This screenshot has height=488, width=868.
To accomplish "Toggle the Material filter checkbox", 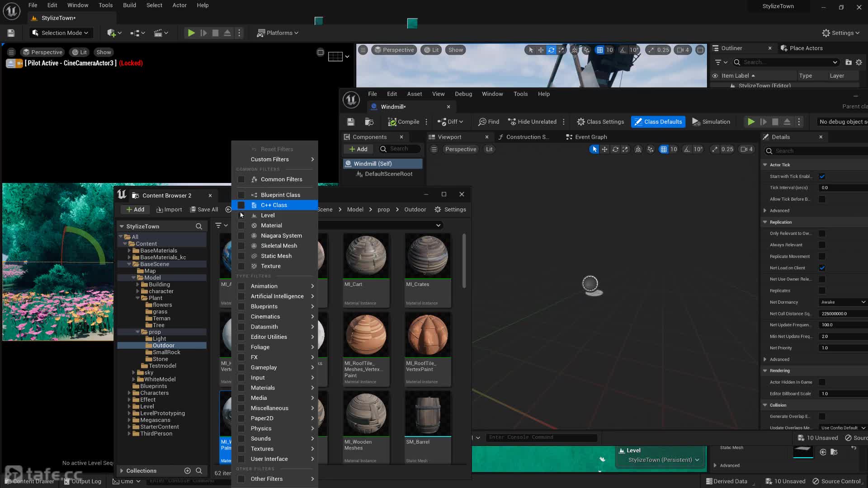I will coord(241,225).
